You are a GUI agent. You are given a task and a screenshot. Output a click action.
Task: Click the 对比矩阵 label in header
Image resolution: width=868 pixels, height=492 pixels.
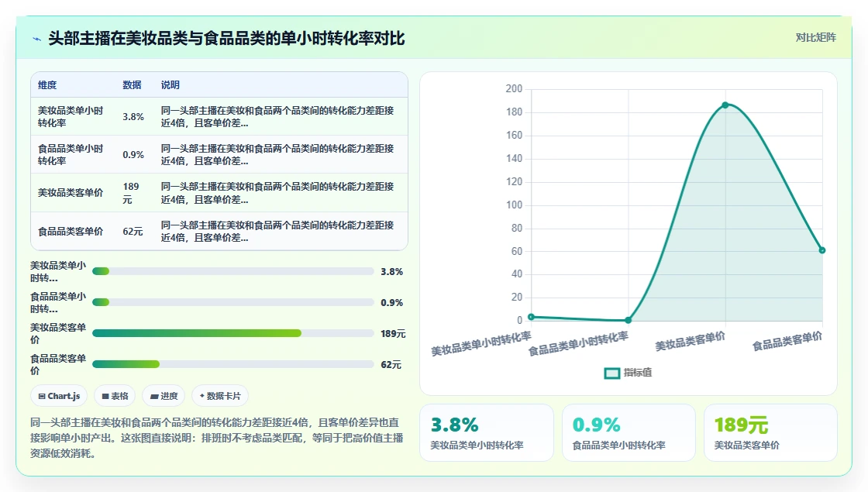[815, 38]
